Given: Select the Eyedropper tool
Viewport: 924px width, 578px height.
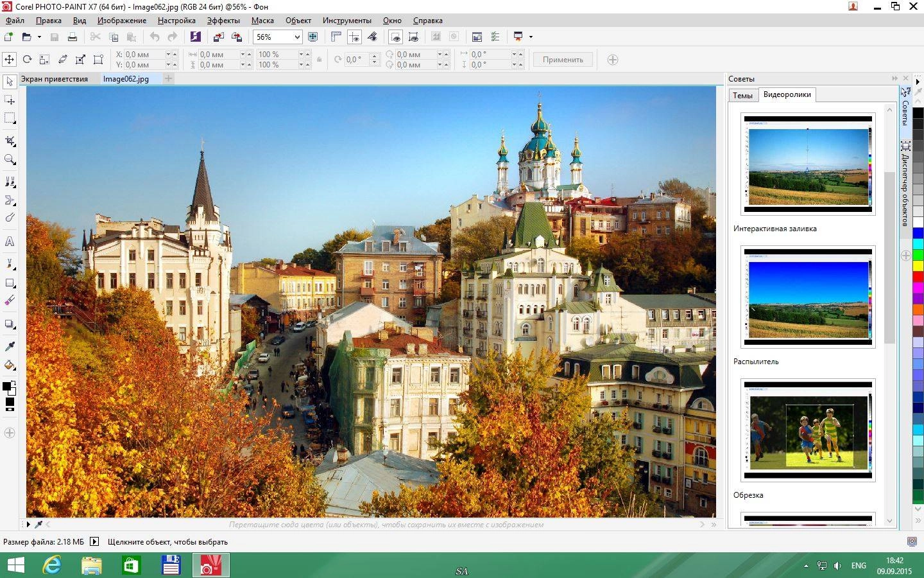Looking at the screenshot, I should click(x=10, y=347).
